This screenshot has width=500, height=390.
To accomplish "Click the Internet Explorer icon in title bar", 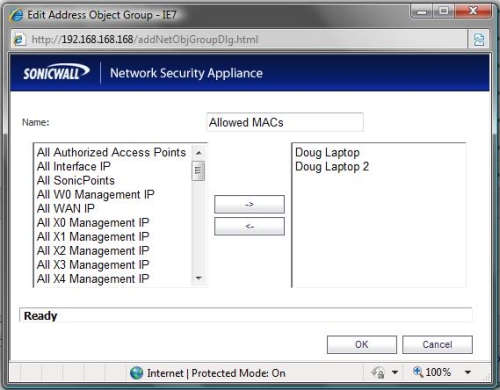I will 17,15.
